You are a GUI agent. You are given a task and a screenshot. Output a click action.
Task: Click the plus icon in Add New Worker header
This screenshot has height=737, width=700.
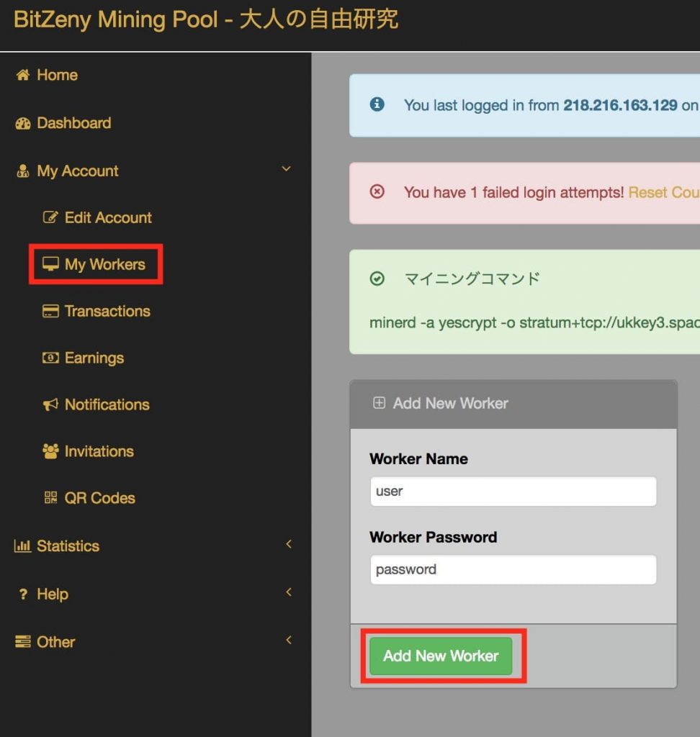379,403
